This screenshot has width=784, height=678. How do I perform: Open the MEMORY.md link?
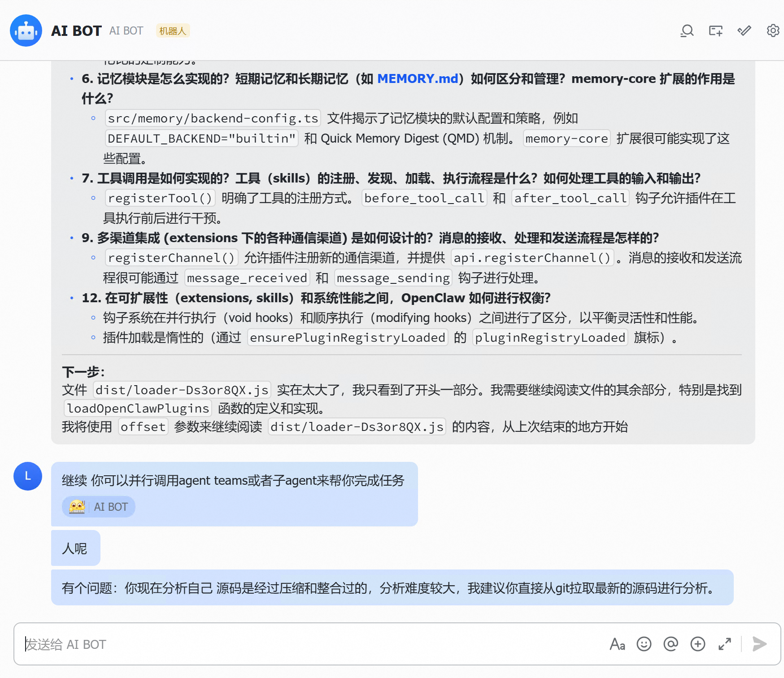[418, 79]
